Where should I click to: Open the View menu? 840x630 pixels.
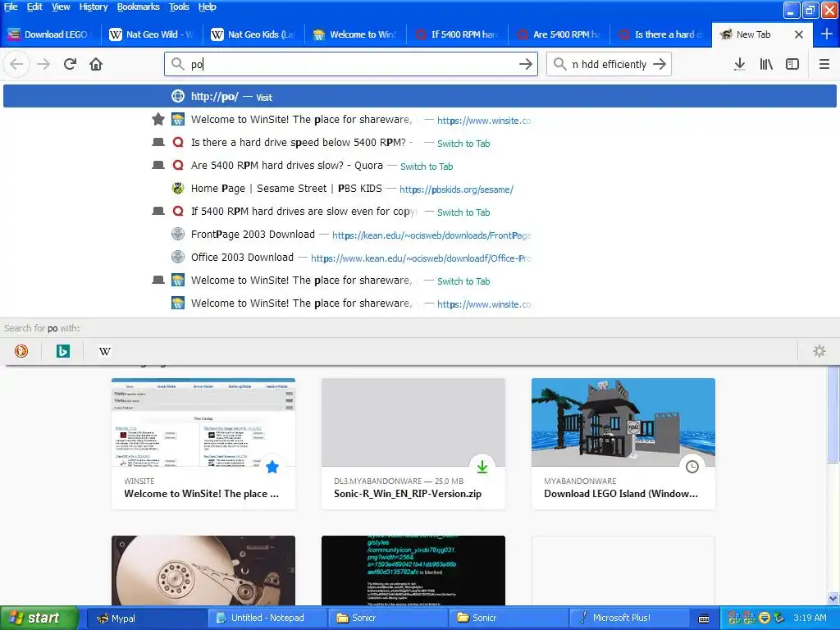[x=61, y=7]
